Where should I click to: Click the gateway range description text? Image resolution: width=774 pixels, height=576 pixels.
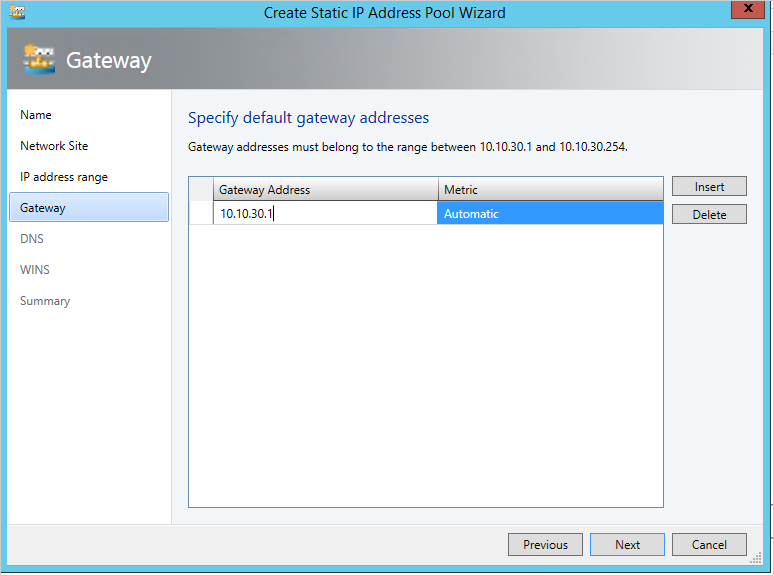(x=408, y=147)
